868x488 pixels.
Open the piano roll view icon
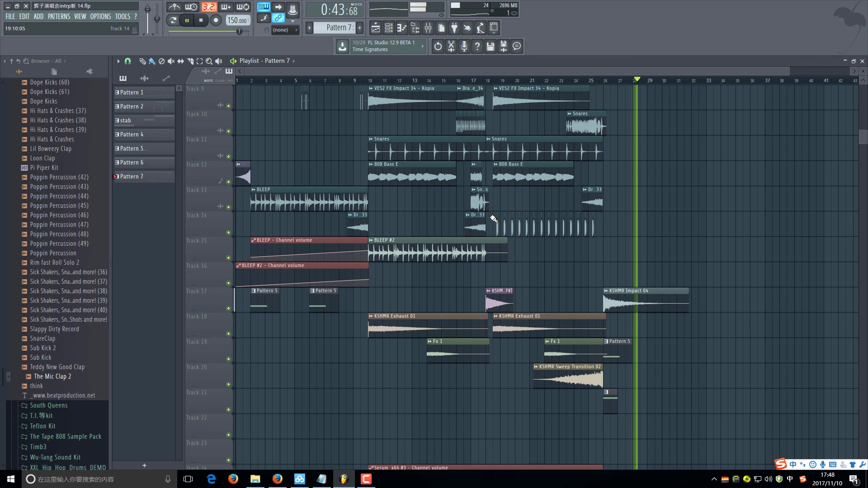pos(401,28)
